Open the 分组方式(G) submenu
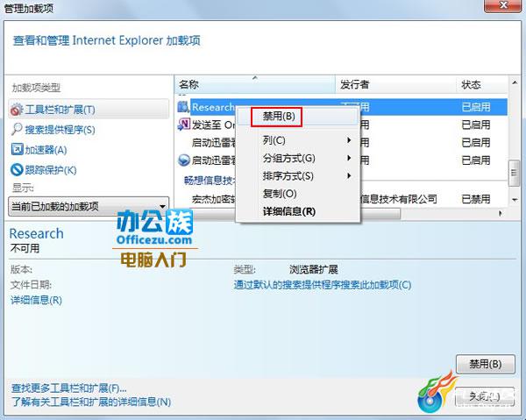 click(x=298, y=158)
